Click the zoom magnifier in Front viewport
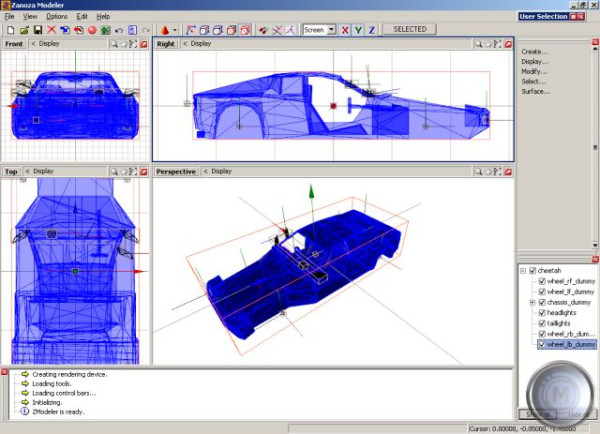 pyautogui.click(x=116, y=44)
